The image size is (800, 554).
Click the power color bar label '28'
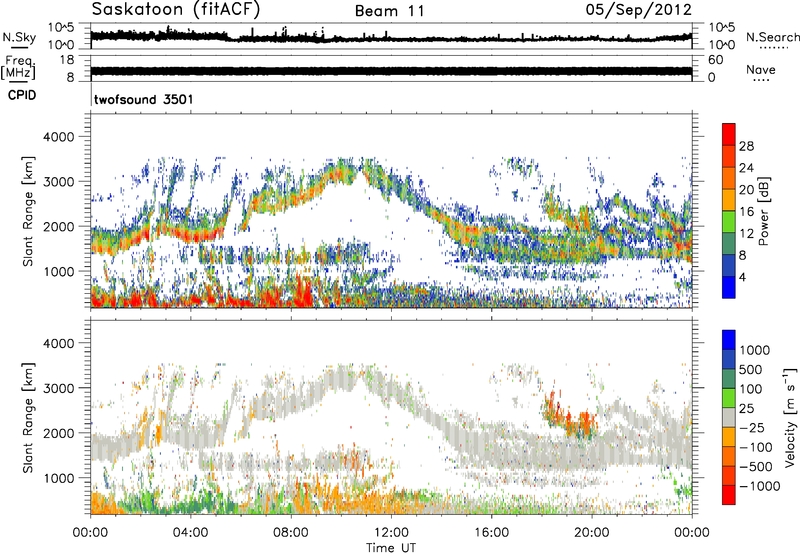746,146
